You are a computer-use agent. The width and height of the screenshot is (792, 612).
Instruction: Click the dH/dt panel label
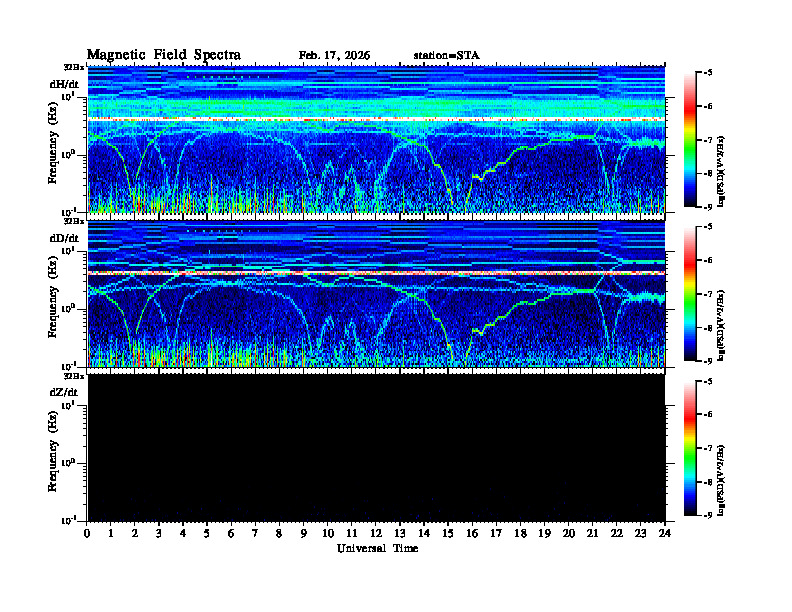point(64,84)
